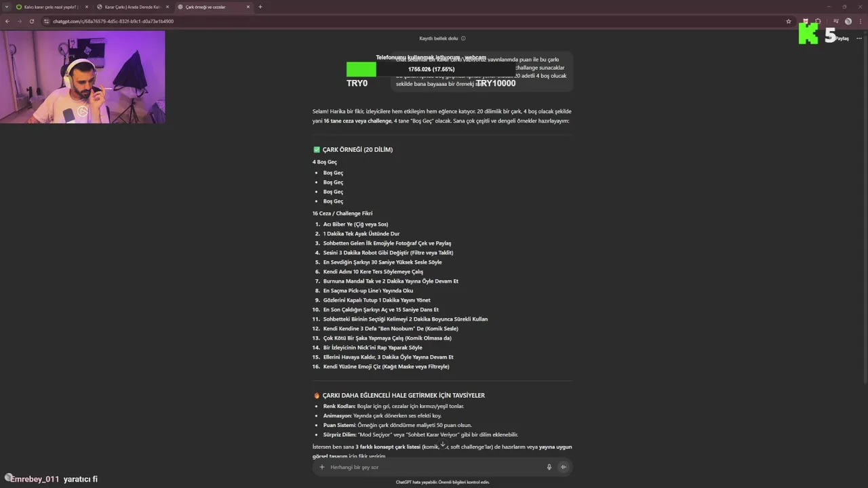The height and width of the screenshot is (488, 868).
Task: Open the tab search dropdown arrow
Action: click(7, 7)
